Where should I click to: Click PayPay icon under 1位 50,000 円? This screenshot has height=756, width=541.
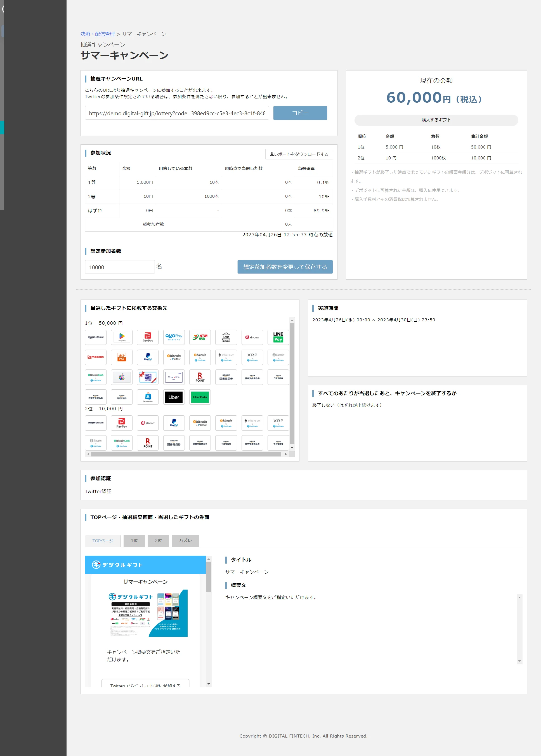148,337
